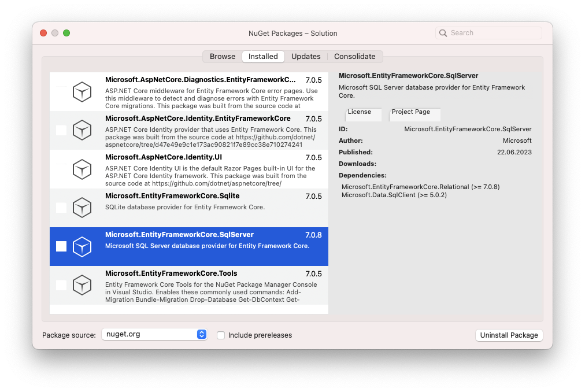585x392 pixels.
Task: Click the Microsoft.Data.SqlClient dependency line
Action: click(x=394, y=195)
